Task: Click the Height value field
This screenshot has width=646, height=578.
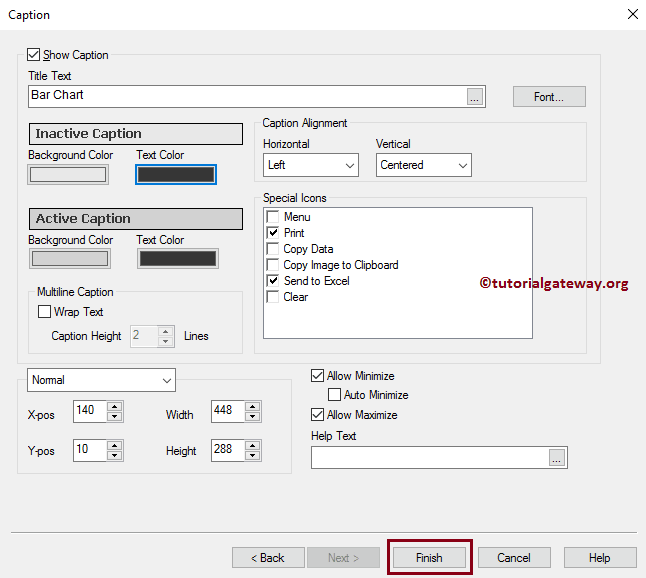Action: [228, 450]
